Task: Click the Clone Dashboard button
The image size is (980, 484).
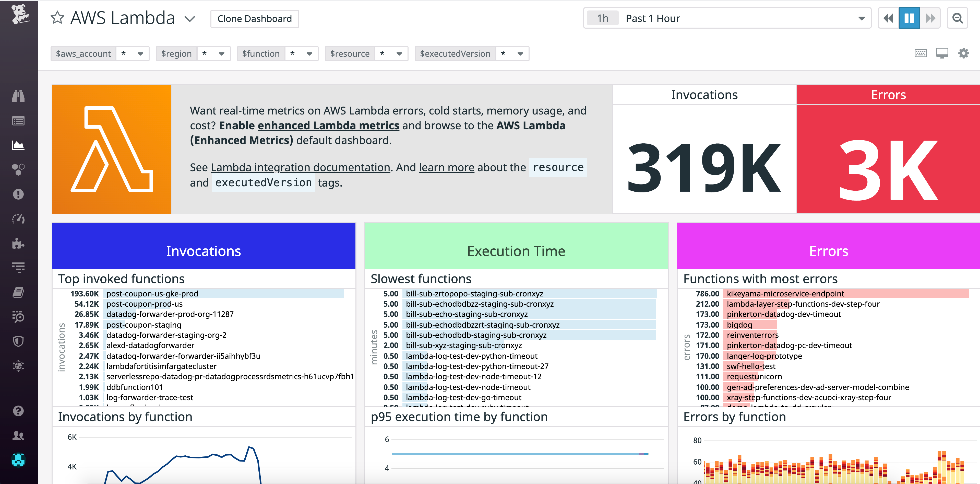Action: click(255, 18)
